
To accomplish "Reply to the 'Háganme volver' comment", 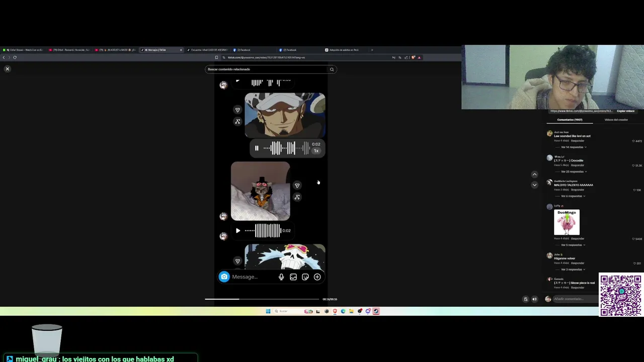I will tap(577, 263).
